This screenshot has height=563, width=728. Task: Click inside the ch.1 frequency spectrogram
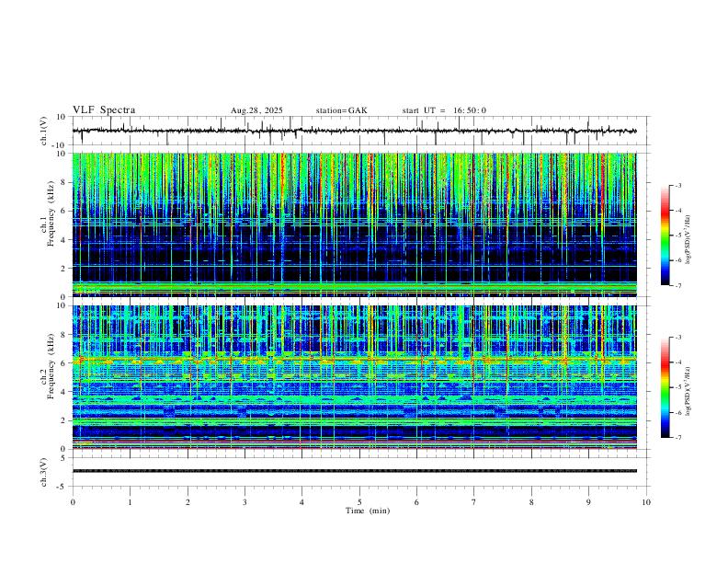pos(354,224)
